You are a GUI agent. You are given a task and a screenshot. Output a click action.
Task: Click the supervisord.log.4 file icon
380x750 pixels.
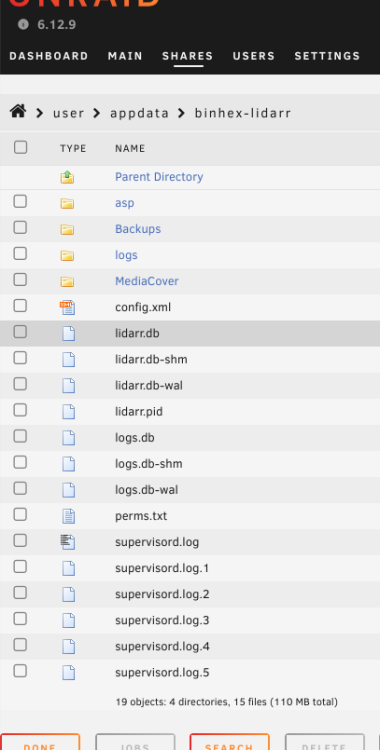[68, 646]
